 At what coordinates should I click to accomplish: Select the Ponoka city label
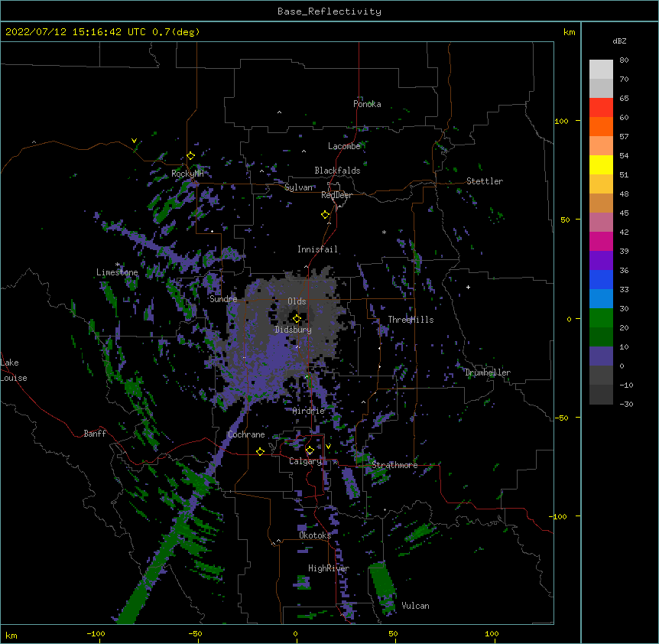pyautogui.click(x=367, y=104)
